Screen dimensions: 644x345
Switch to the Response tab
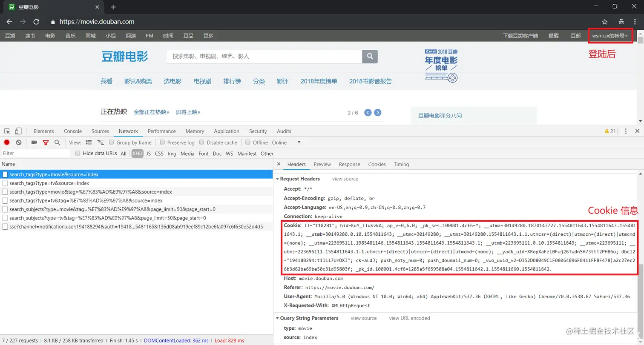pos(350,164)
